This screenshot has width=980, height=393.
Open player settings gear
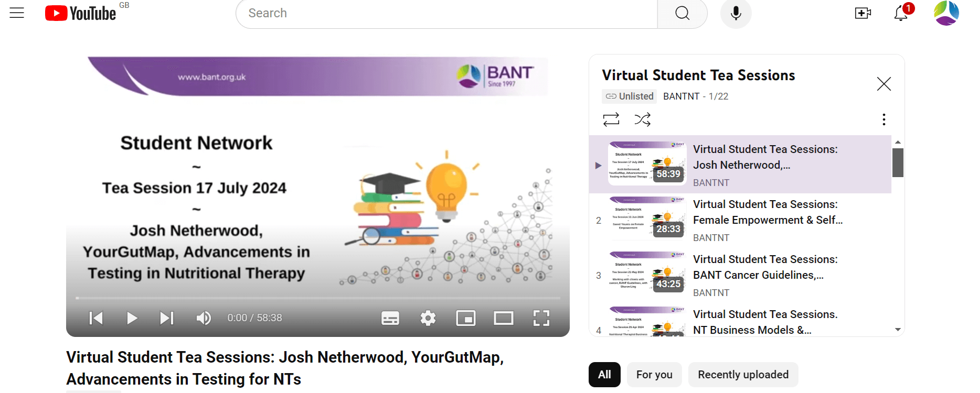(428, 318)
